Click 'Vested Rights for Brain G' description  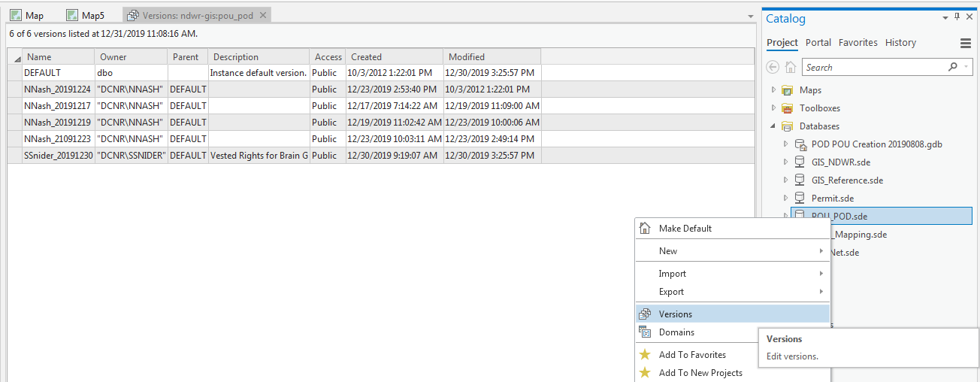point(259,156)
